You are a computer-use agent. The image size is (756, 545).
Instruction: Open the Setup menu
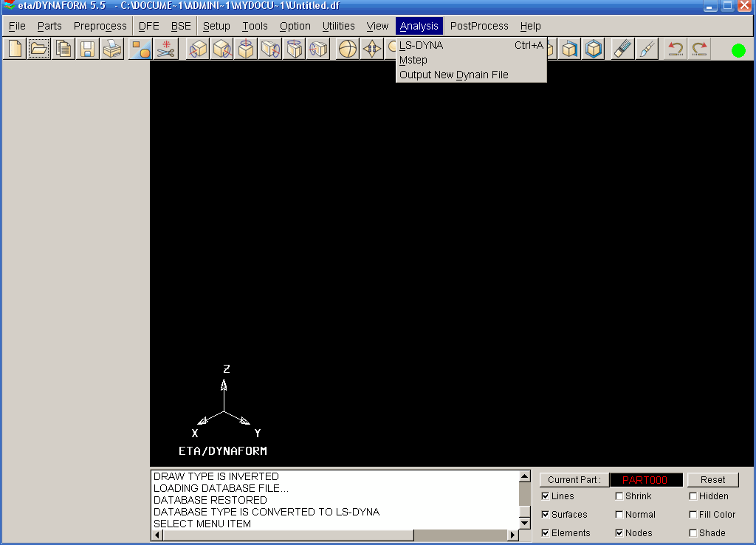tap(216, 26)
